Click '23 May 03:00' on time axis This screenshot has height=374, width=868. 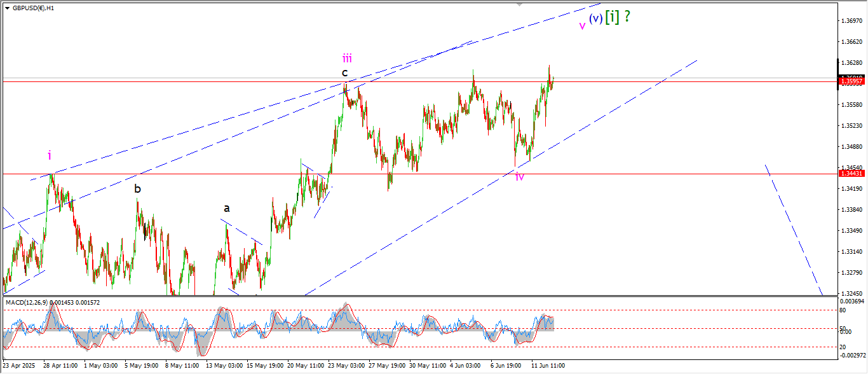click(x=346, y=366)
